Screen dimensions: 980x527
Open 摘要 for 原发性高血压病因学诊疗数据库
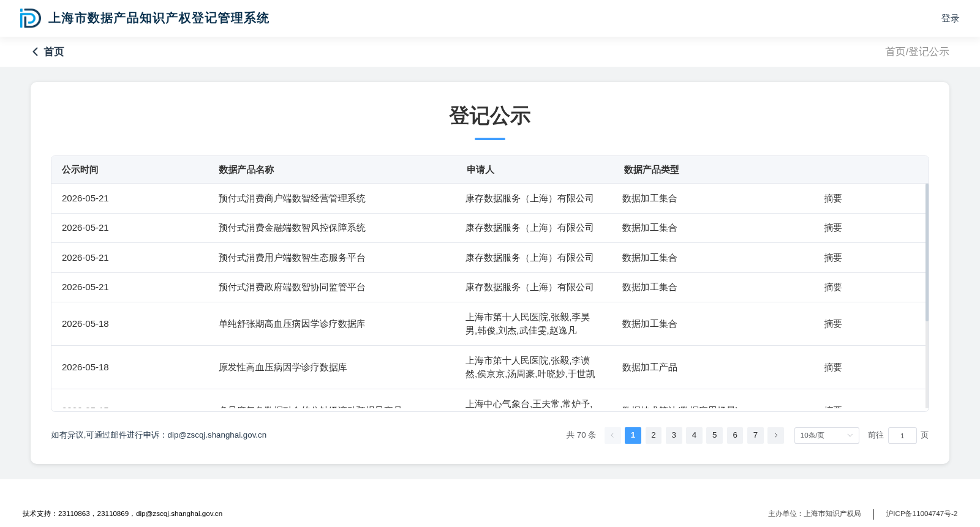point(833,367)
